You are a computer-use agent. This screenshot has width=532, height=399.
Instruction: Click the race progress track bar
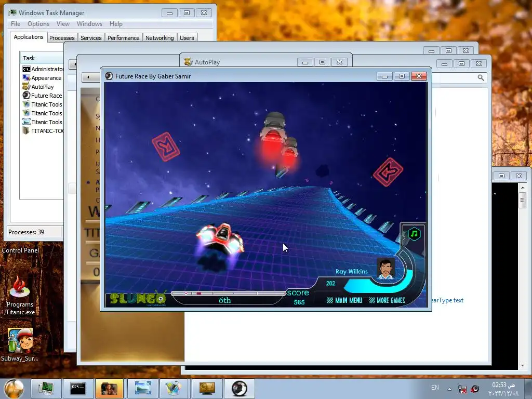click(229, 293)
